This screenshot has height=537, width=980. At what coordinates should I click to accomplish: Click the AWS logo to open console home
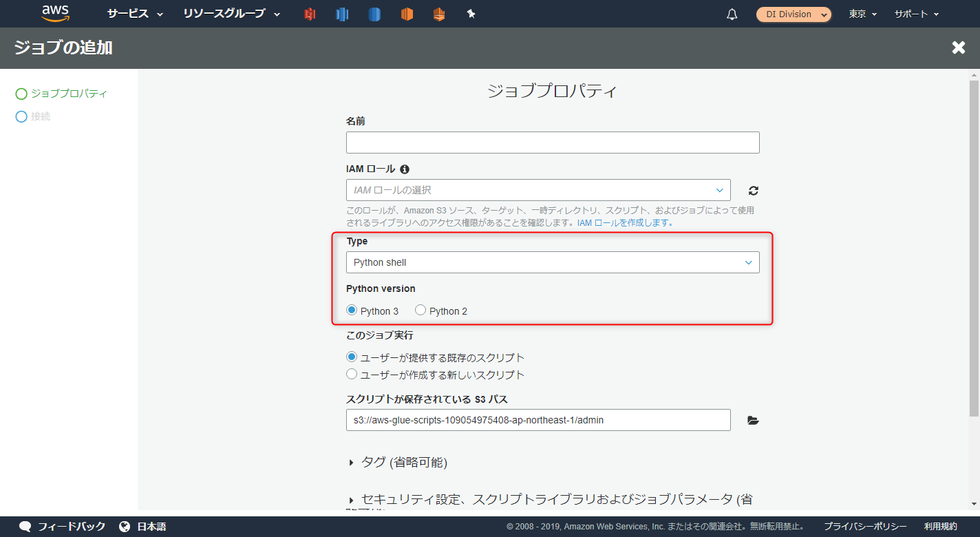55,13
